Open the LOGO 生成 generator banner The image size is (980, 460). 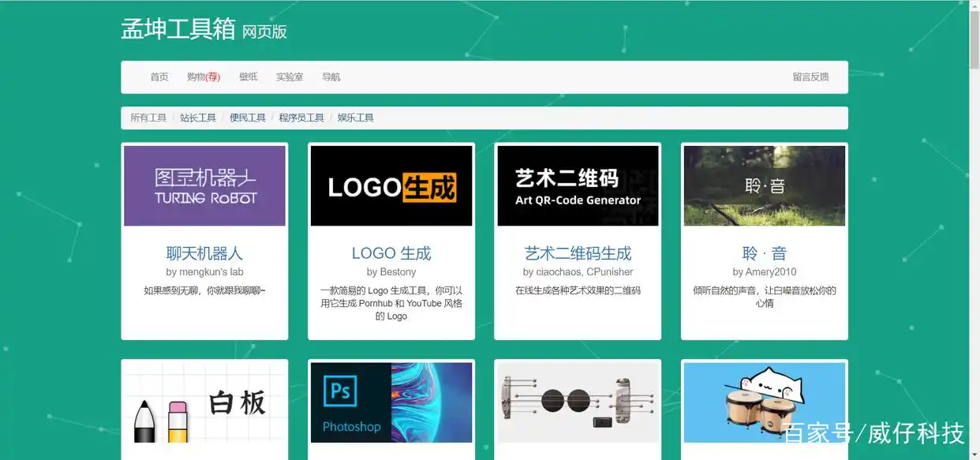tap(391, 185)
